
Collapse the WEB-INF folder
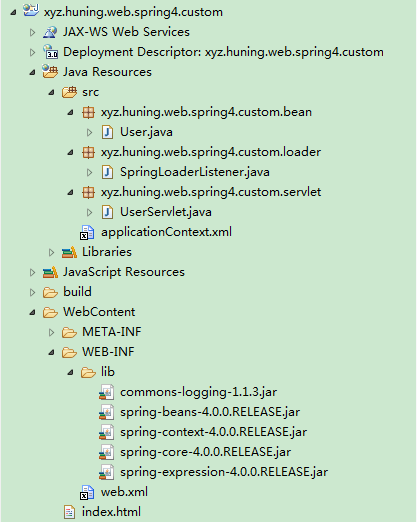click(x=51, y=352)
